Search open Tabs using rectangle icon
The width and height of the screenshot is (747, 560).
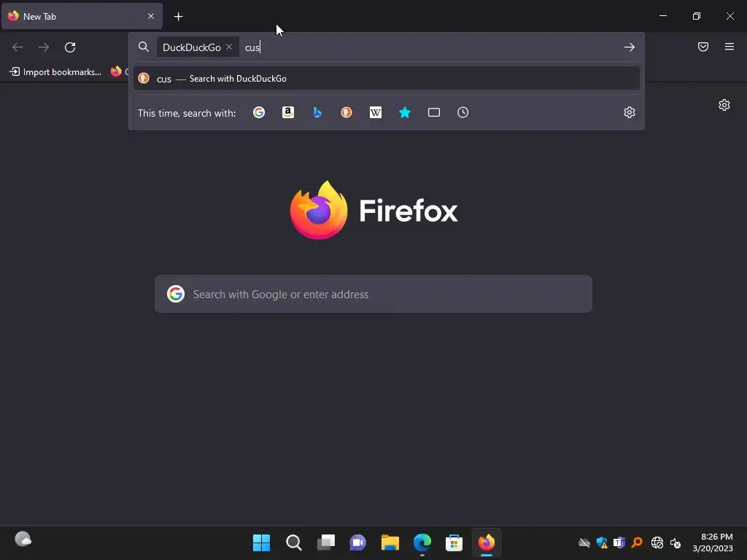434,112
